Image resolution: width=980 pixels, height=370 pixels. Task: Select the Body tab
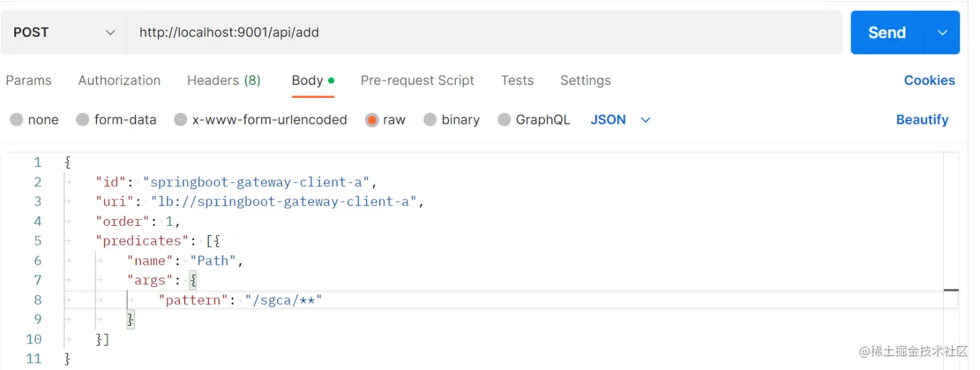(308, 80)
